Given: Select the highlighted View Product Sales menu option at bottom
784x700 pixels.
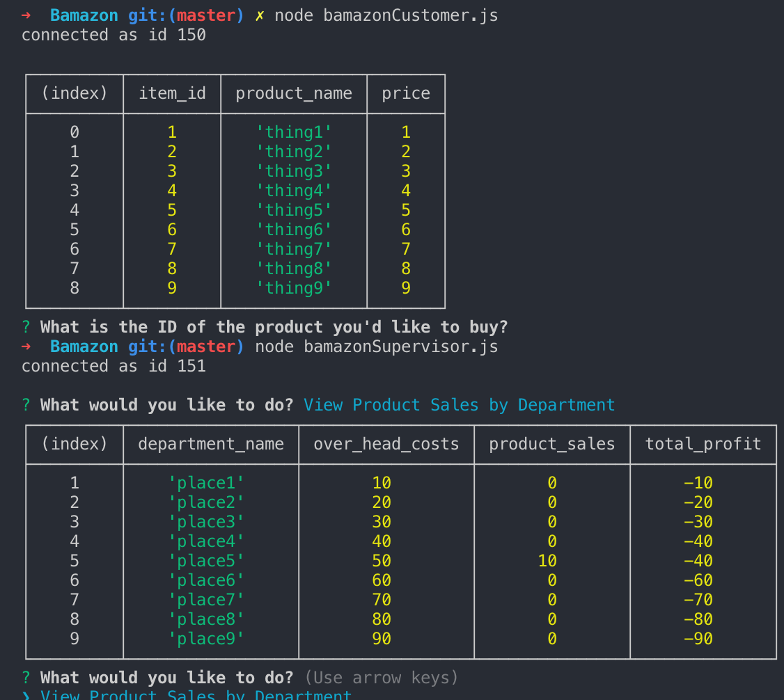Looking at the screenshot, I should pyautogui.click(x=196, y=694).
